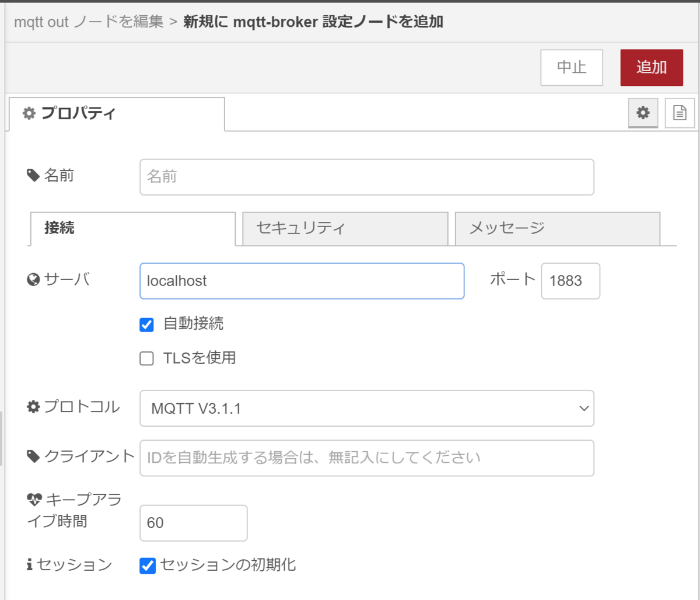The height and width of the screenshot is (600, 700).
Task: Cancel with the 中止 button
Action: click(x=571, y=67)
